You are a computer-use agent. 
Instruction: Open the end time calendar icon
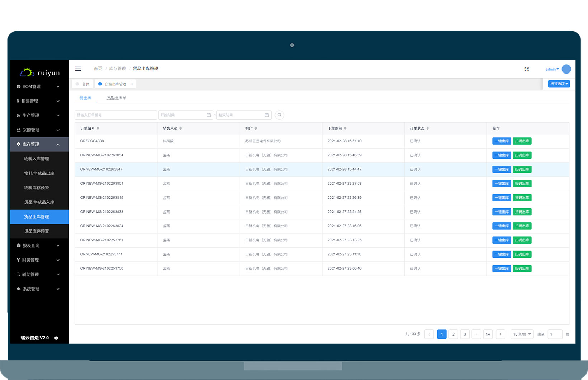267,115
